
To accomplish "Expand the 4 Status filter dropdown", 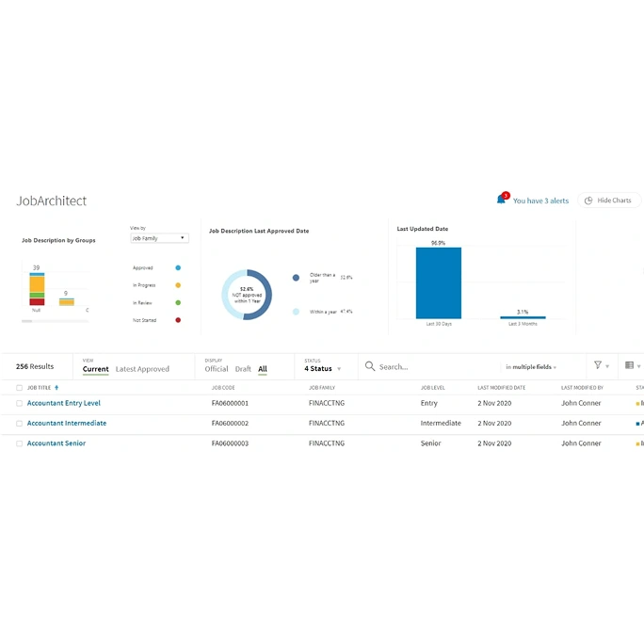I will tap(322, 369).
